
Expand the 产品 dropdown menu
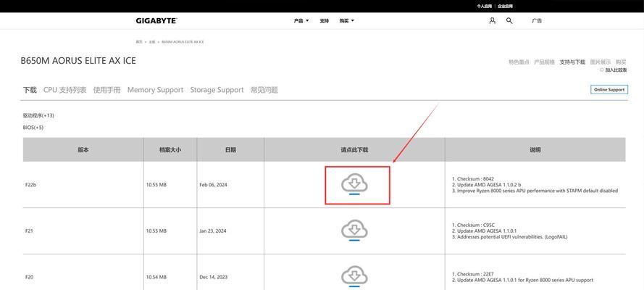coord(301,21)
